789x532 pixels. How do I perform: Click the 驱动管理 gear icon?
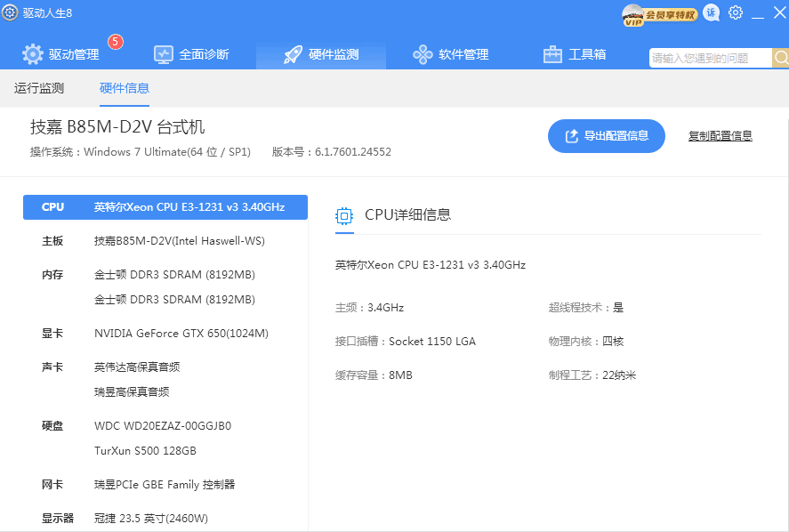click(33, 54)
